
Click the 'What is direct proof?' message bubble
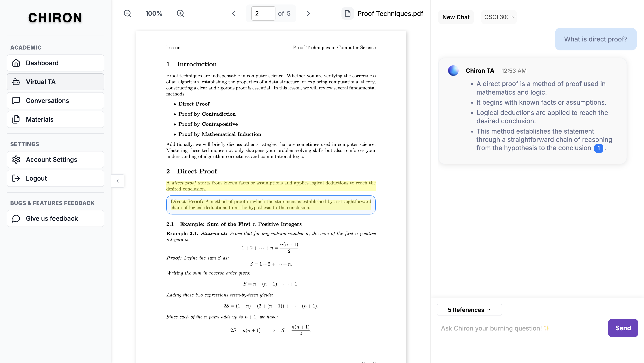595,39
